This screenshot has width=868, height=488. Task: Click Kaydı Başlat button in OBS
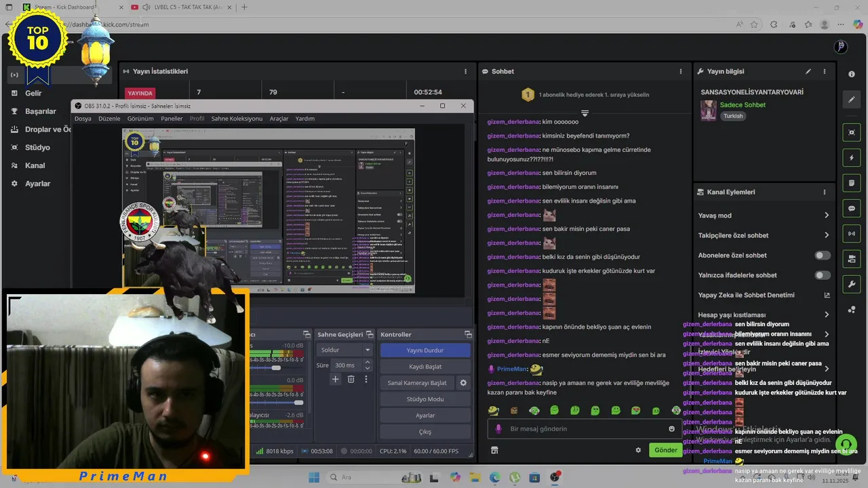pyautogui.click(x=425, y=367)
